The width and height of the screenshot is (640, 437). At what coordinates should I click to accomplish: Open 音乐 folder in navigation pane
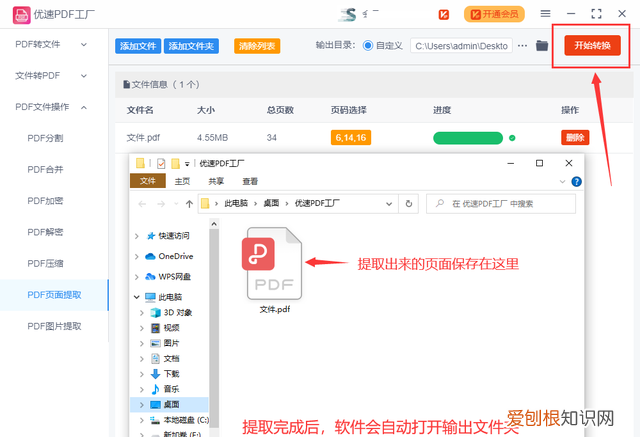[x=171, y=389]
